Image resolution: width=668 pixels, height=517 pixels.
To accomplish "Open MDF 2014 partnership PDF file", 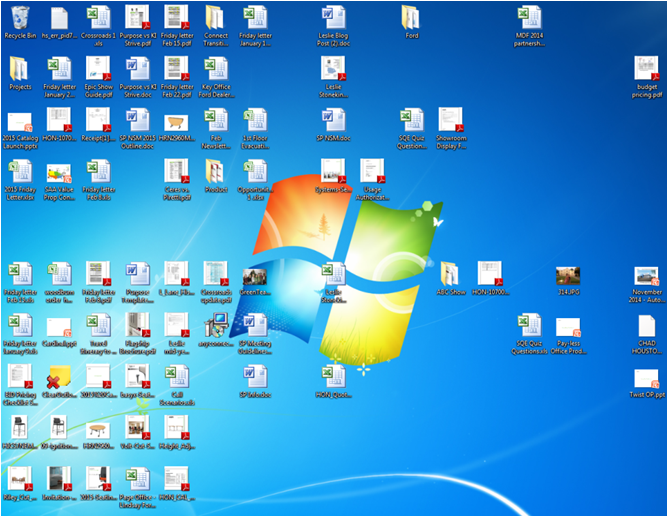I will (x=528, y=18).
